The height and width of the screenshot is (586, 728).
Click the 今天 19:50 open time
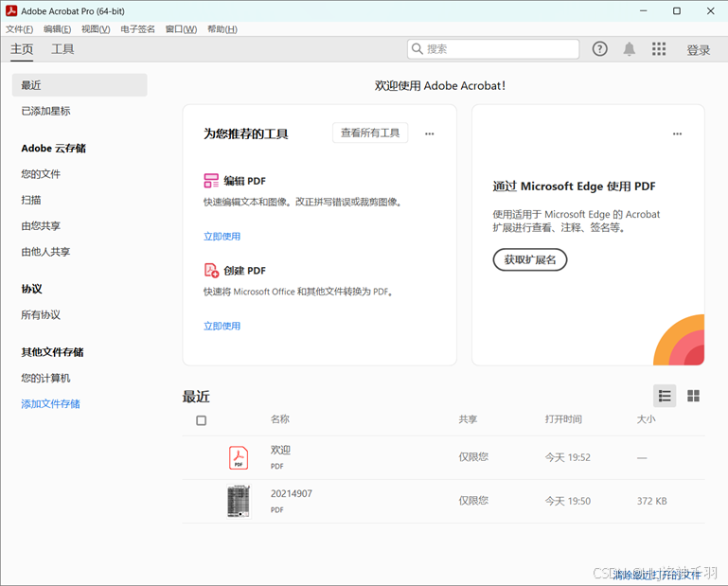tap(568, 502)
